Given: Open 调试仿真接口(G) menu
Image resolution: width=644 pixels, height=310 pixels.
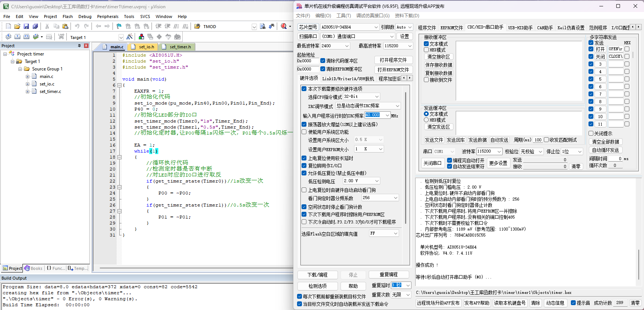Looking at the screenshot, I should [x=373, y=16].
